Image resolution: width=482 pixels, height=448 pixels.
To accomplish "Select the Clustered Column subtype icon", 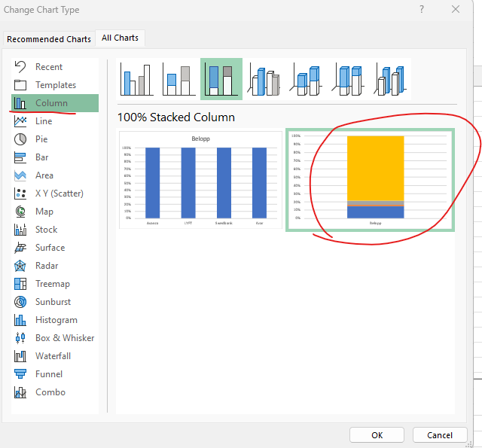I will (136, 79).
